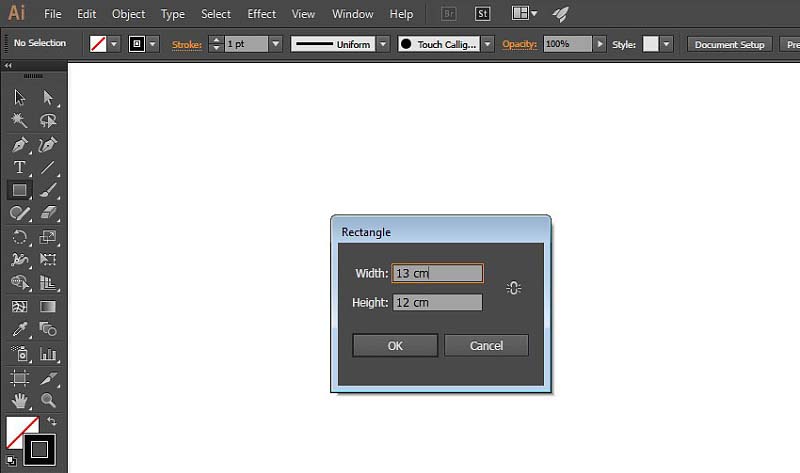The image size is (800, 473).
Task: Select the Type tool
Action: [x=19, y=167]
